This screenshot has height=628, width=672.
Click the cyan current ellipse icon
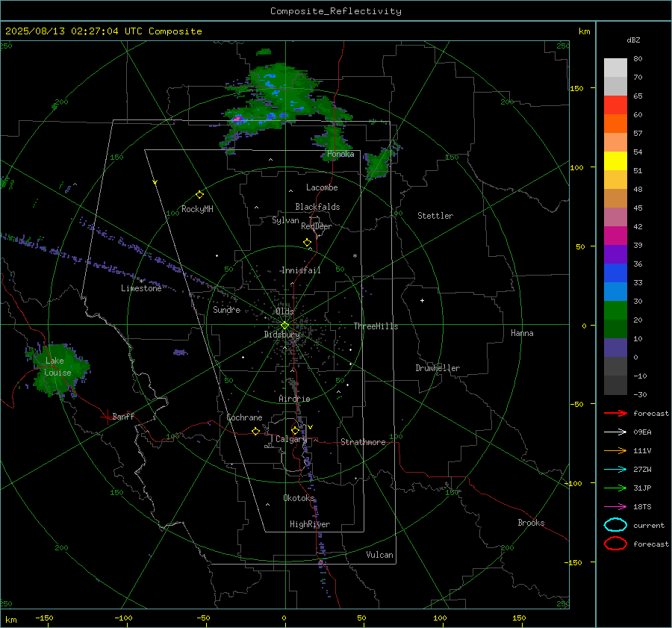[615, 525]
